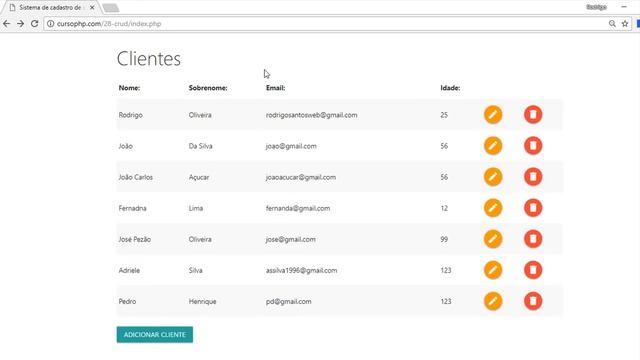Delete the João Da Silva record

pos(533,146)
